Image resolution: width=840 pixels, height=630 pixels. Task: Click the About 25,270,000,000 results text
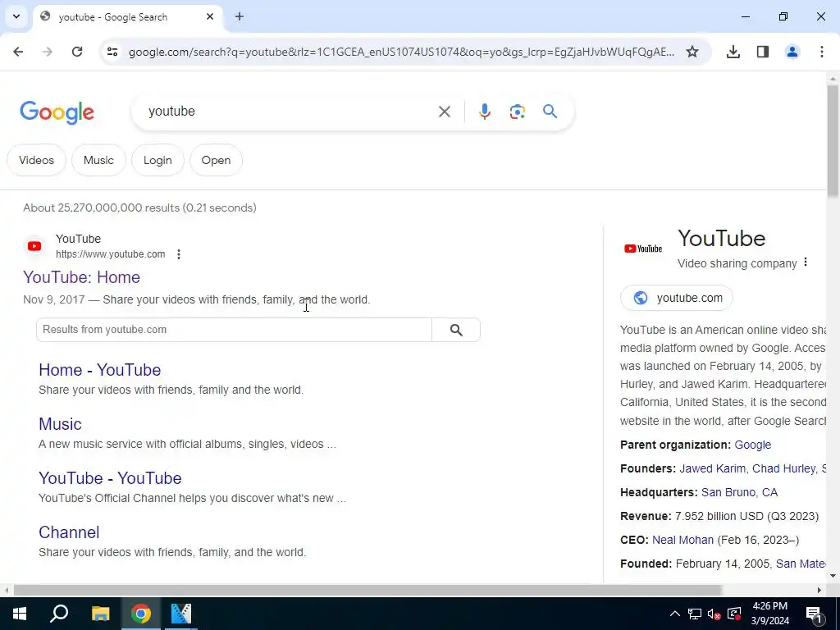[x=139, y=208]
